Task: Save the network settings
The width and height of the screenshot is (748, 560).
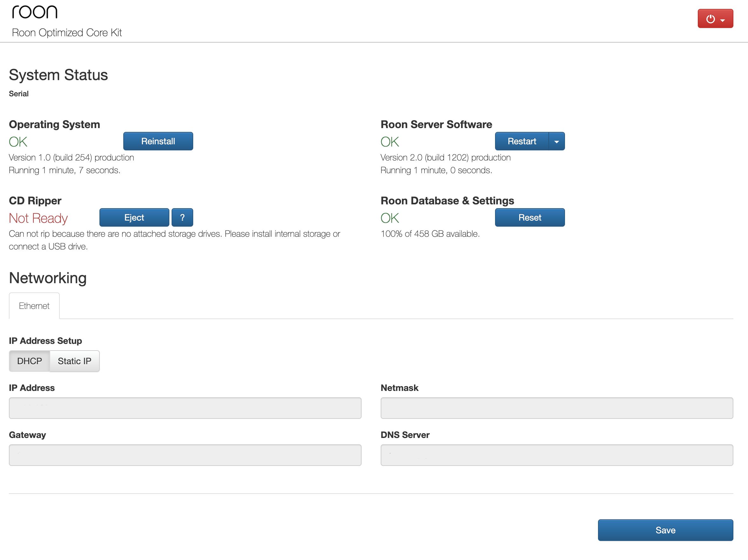Action: [665, 530]
